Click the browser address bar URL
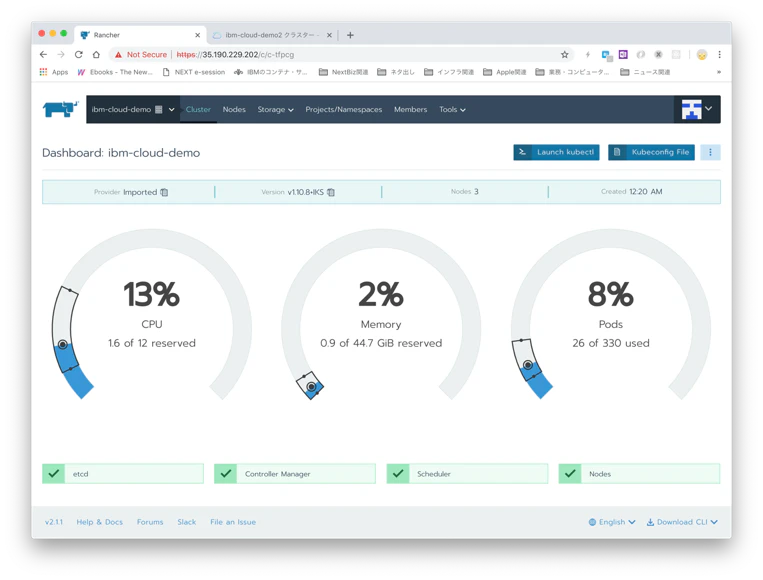Viewport: 763px width, 580px height. click(235, 54)
